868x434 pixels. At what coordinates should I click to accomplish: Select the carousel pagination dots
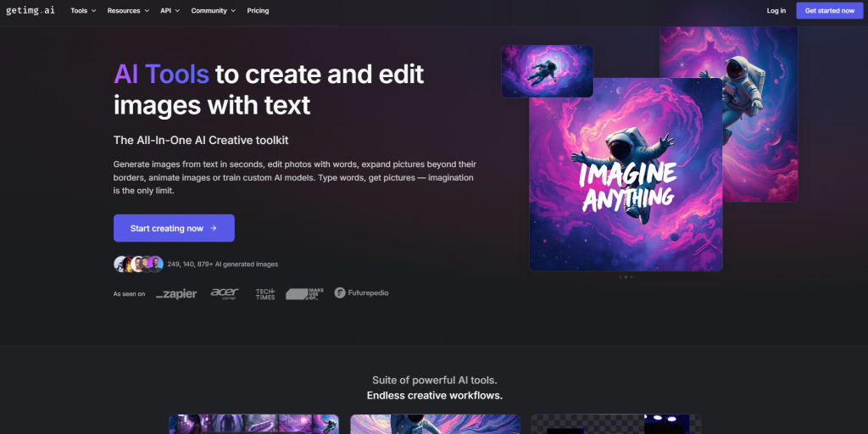tap(626, 277)
